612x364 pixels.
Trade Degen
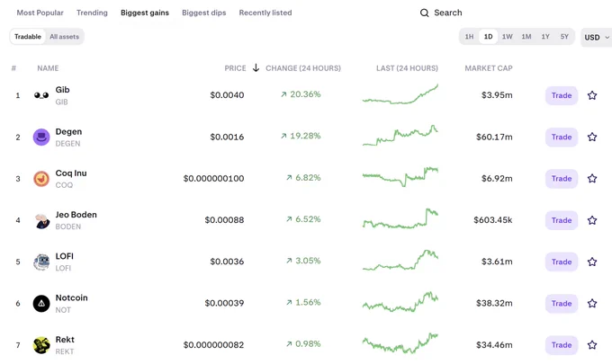point(562,137)
